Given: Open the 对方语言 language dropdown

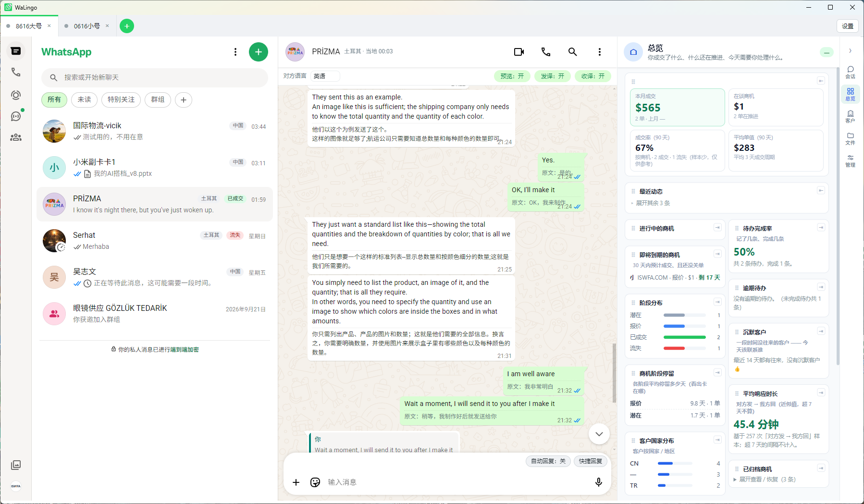Looking at the screenshot, I should [x=325, y=76].
